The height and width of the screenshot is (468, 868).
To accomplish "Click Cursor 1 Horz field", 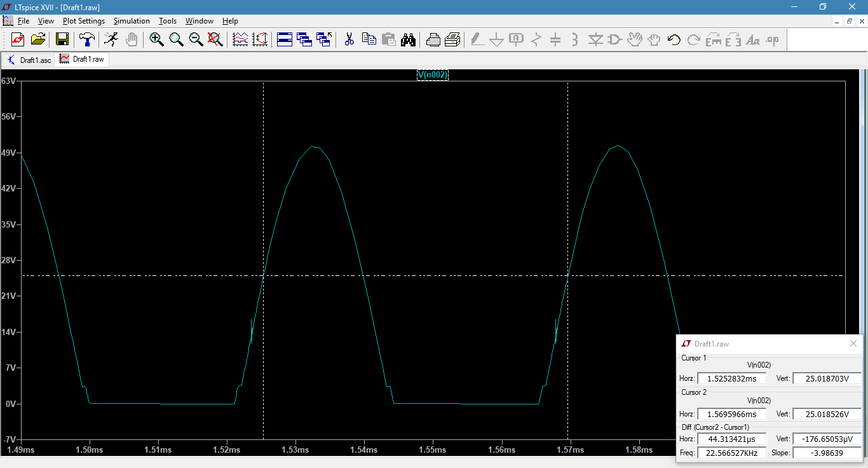I will tap(731, 378).
